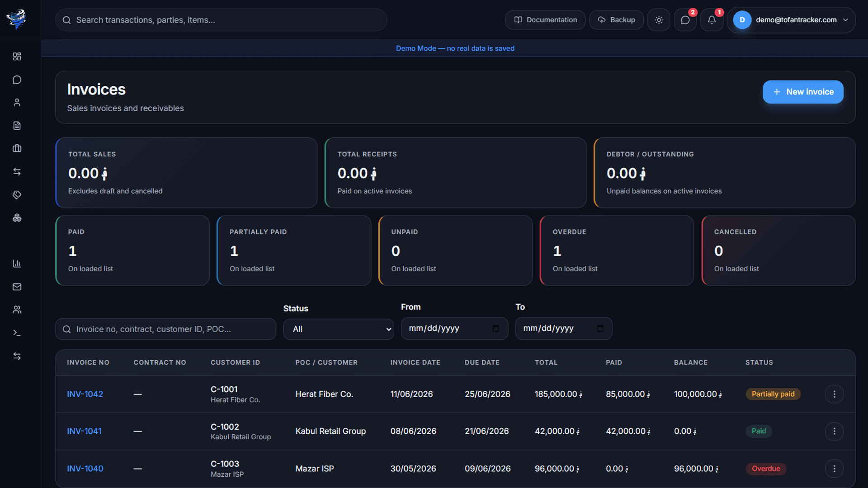Open the terminal prompt icon in sidebar
868x488 pixels.
(x=17, y=333)
